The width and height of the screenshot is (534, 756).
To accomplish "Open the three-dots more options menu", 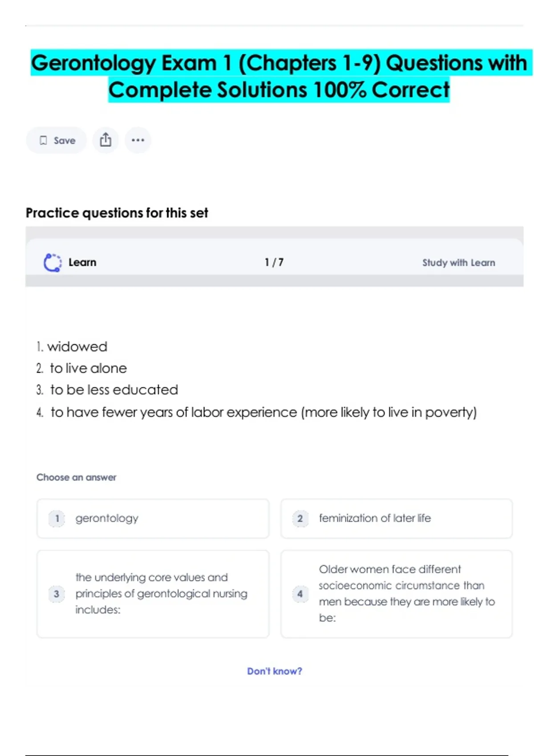I will click(x=138, y=140).
